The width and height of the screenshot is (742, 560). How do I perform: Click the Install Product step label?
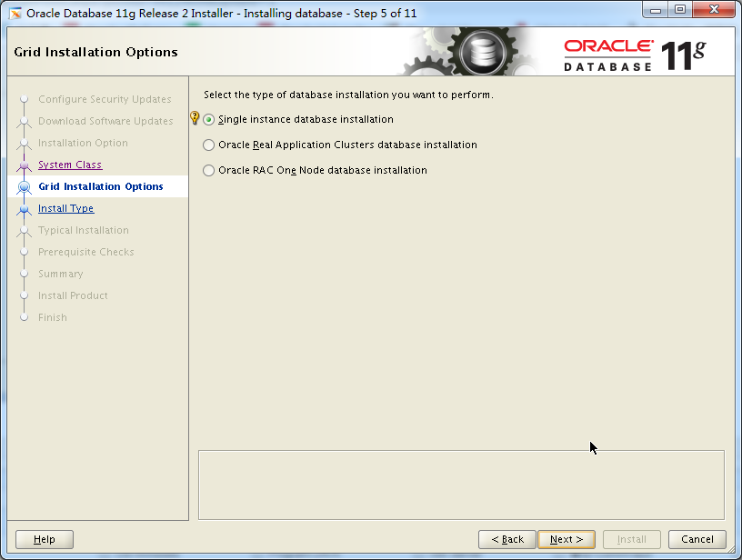tap(73, 295)
